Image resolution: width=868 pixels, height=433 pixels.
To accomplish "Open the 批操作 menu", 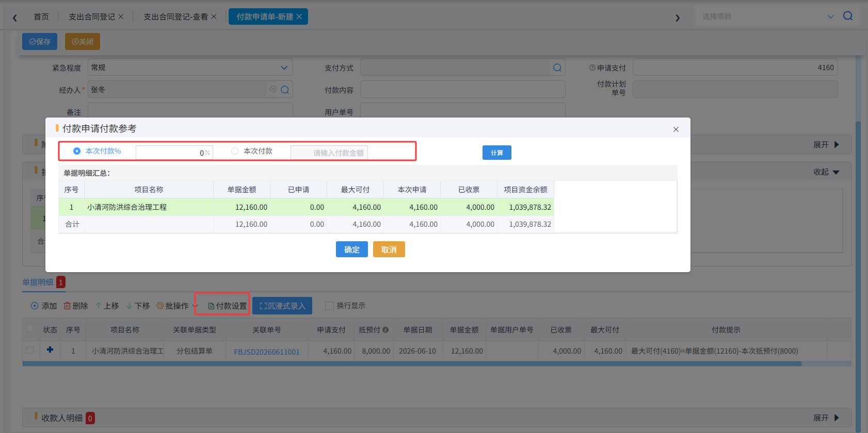I will tap(177, 306).
